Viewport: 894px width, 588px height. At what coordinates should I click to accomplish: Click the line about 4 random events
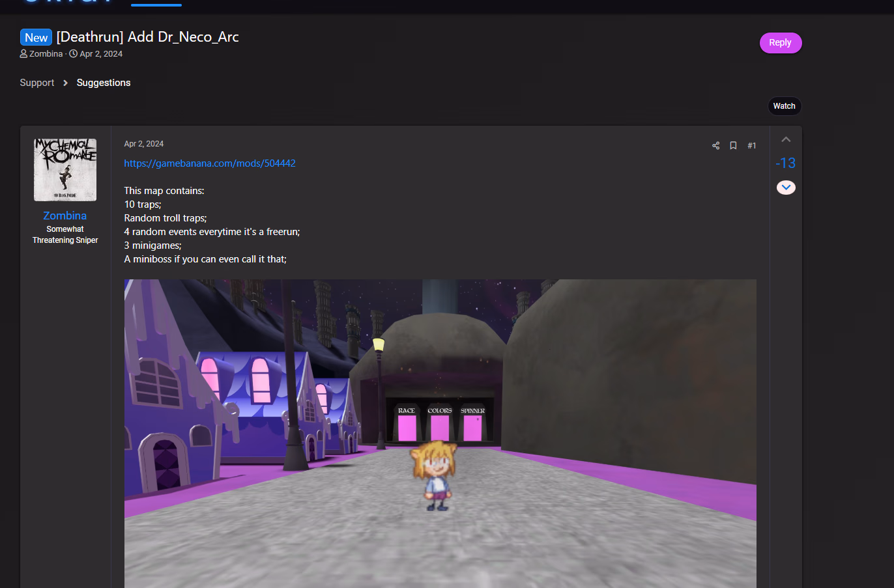click(x=212, y=232)
